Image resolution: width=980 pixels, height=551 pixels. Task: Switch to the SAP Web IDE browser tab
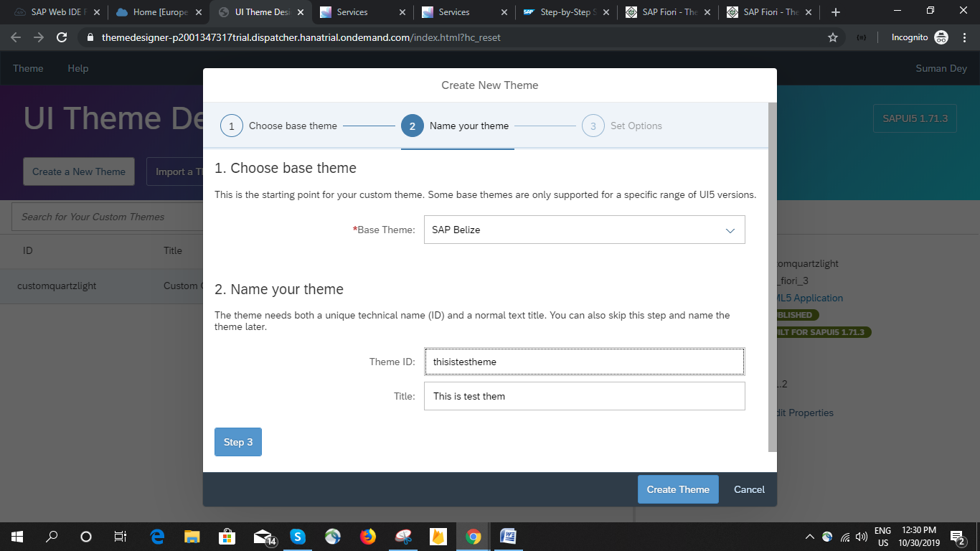(x=56, y=12)
